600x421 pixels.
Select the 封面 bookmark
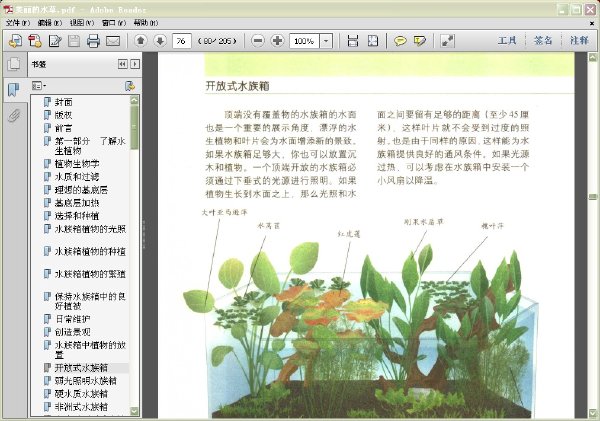click(x=63, y=102)
